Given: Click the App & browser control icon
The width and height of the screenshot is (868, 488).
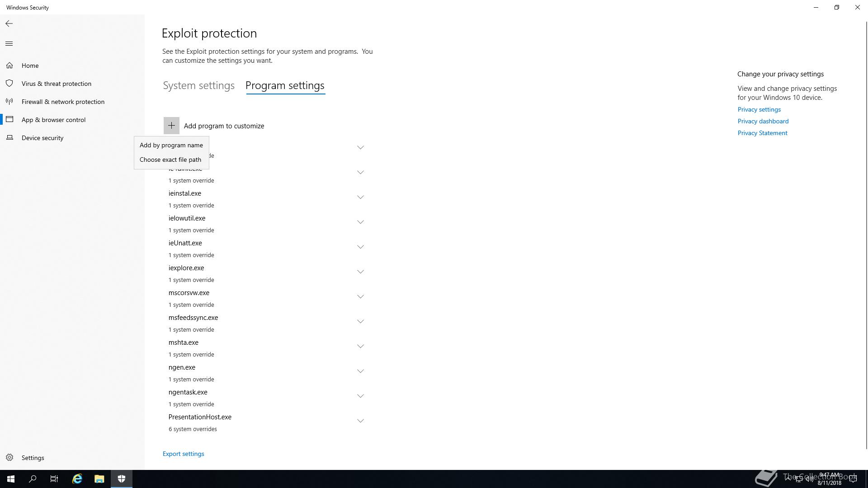Looking at the screenshot, I should click(9, 120).
